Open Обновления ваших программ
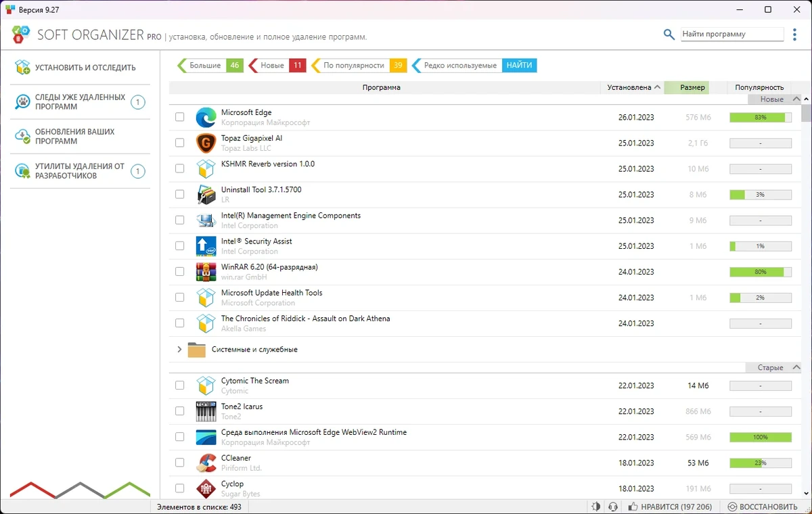 pyautogui.click(x=80, y=137)
